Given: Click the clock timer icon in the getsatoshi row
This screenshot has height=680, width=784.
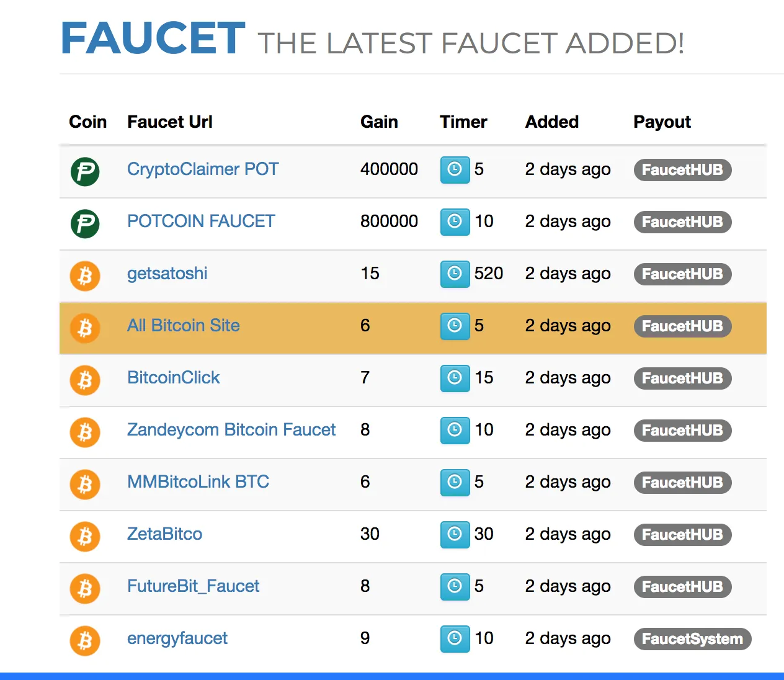Looking at the screenshot, I should [x=455, y=274].
